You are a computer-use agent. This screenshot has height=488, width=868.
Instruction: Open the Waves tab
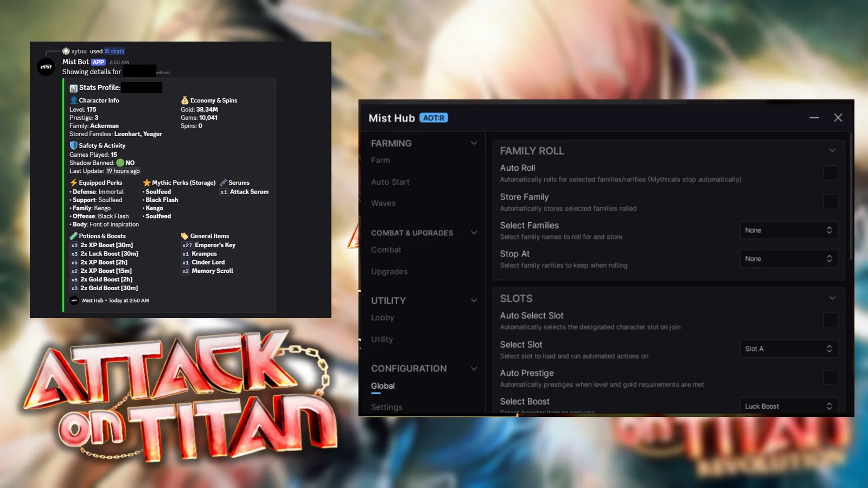tap(383, 203)
